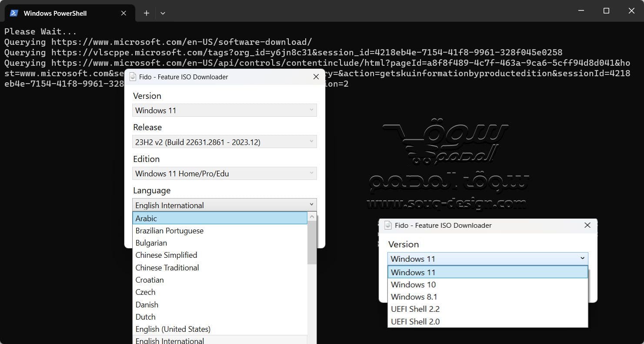Choose Bulgarian language
The width and height of the screenshot is (644, 344).
[220, 243]
